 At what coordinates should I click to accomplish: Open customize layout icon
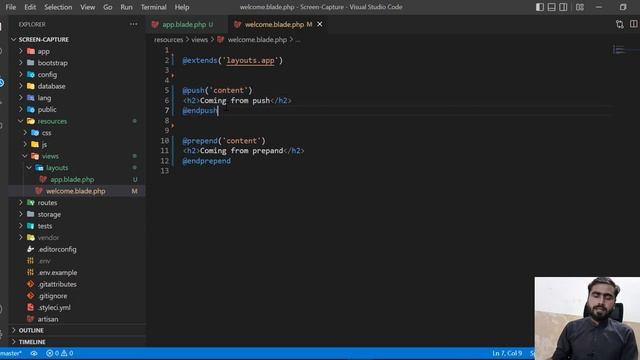[580, 7]
